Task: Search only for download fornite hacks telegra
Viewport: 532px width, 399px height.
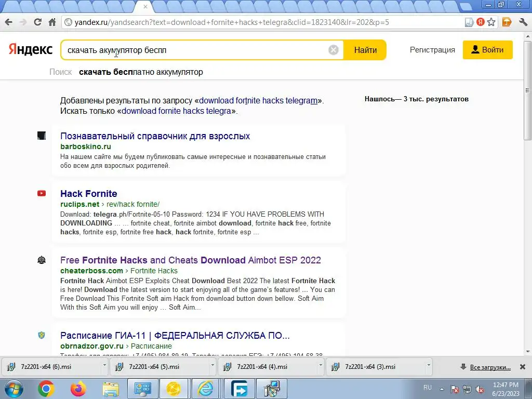Action: [177, 111]
